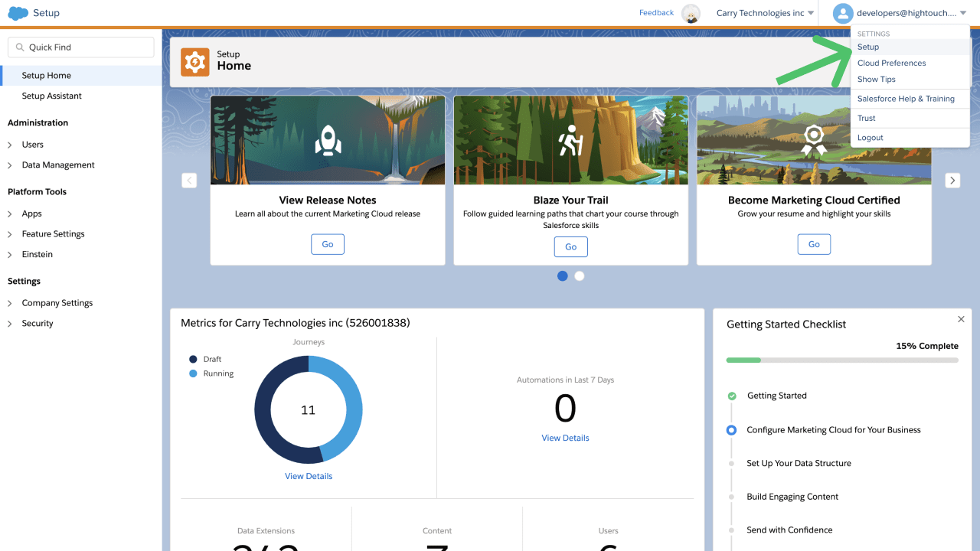Click the Salesforce cloud logo
Viewport: 980px width, 551px height.
click(18, 13)
